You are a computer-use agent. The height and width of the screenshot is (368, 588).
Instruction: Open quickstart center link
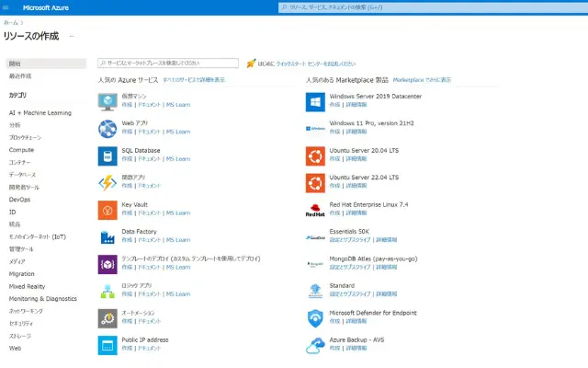point(316,63)
